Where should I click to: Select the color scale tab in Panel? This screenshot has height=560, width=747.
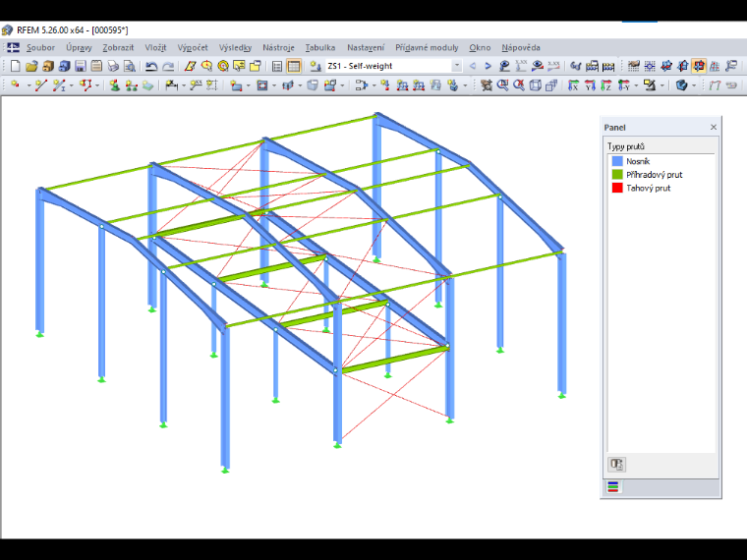(x=613, y=487)
